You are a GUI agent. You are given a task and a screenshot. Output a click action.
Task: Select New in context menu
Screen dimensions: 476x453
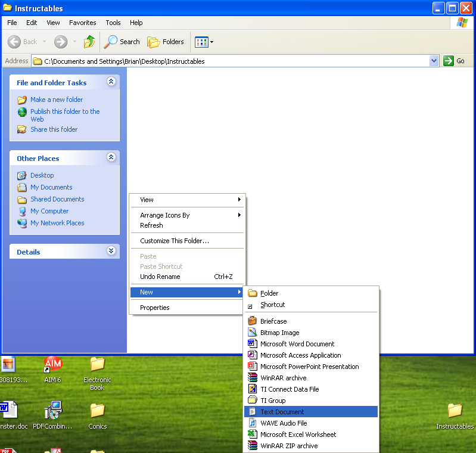pyautogui.click(x=187, y=292)
